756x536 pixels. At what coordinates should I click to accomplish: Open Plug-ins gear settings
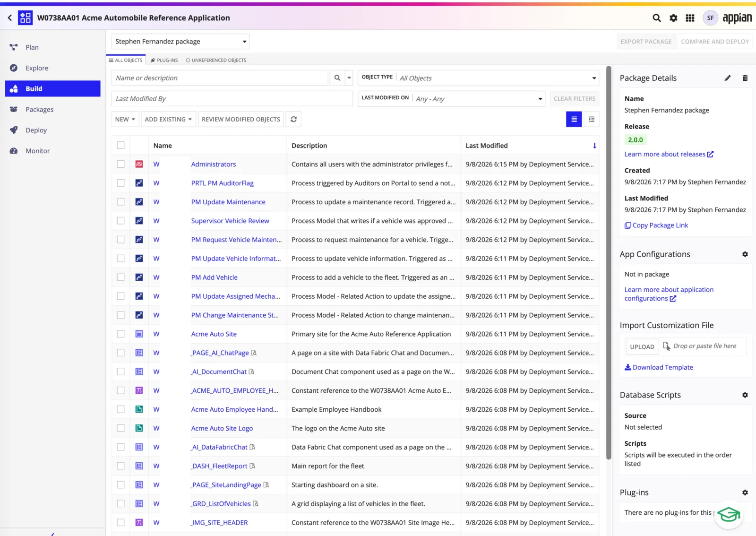click(x=745, y=493)
